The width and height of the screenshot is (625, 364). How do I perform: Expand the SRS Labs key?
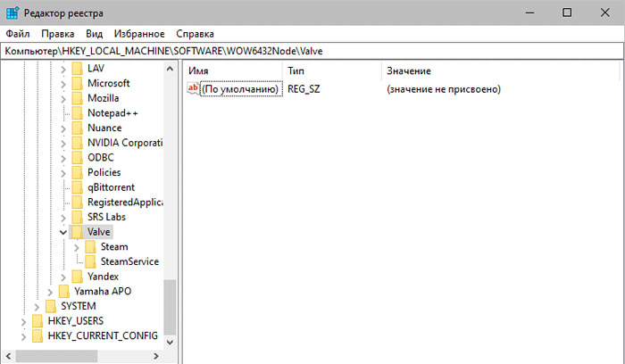(x=63, y=218)
